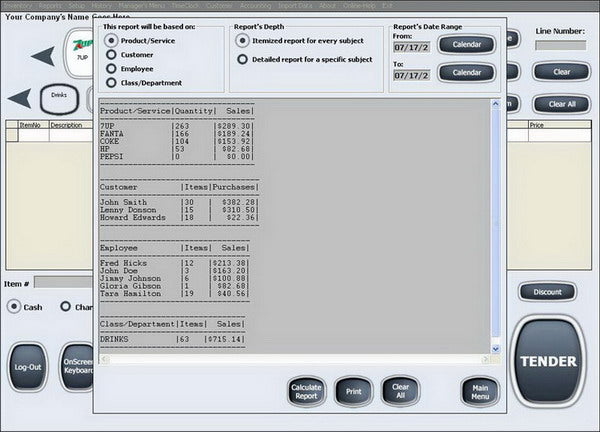Focus the Item # input box
The width and height of the screenshot is (600, 432).
(64, 282)
